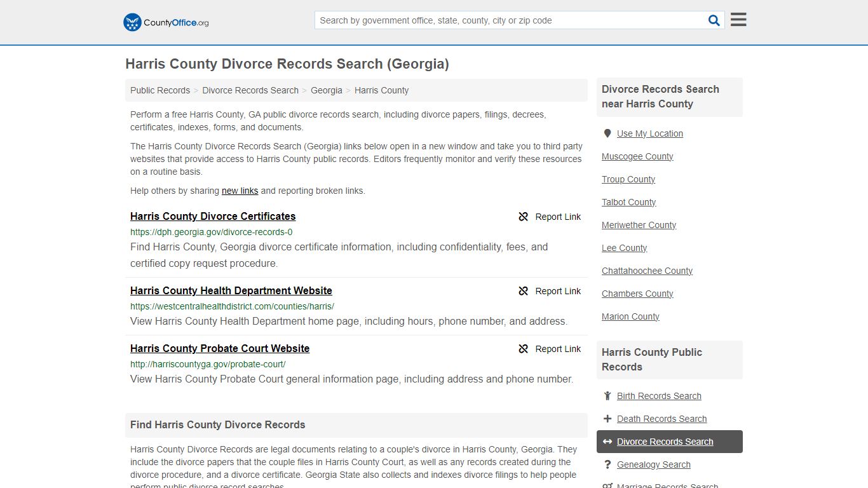Click the search magnifier icon
The height and width of the screenshot is (488, 868).
coord(714,20)
